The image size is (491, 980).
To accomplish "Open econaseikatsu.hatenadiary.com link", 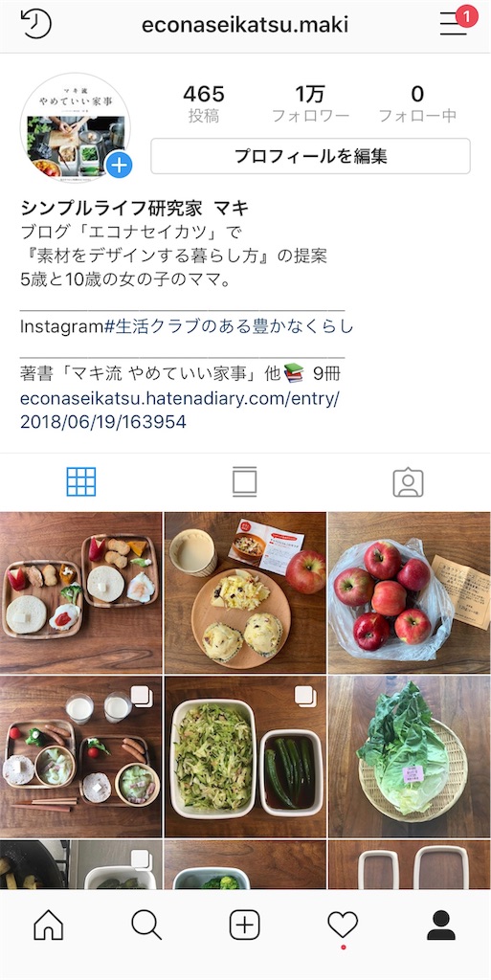I will 179,410.
